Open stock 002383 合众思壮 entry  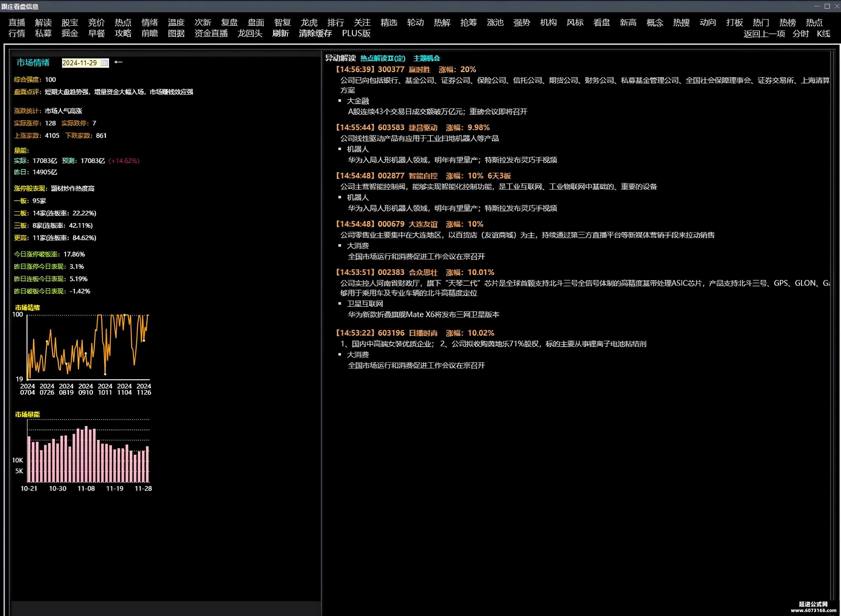[415, 272]
